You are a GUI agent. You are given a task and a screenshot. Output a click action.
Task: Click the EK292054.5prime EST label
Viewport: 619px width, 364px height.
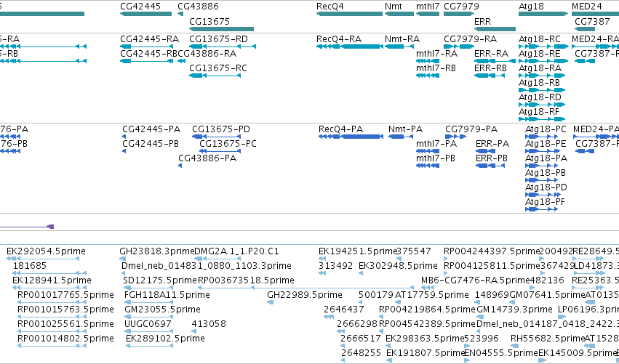coord(46,251)
